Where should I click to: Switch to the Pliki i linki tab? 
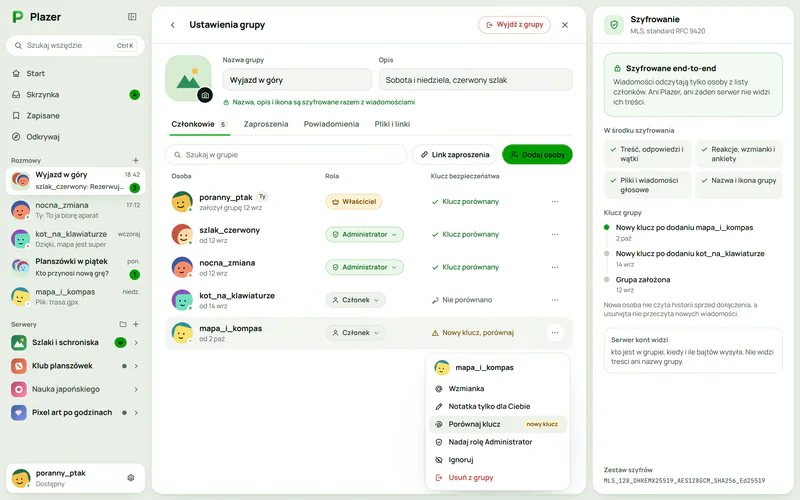392,124
